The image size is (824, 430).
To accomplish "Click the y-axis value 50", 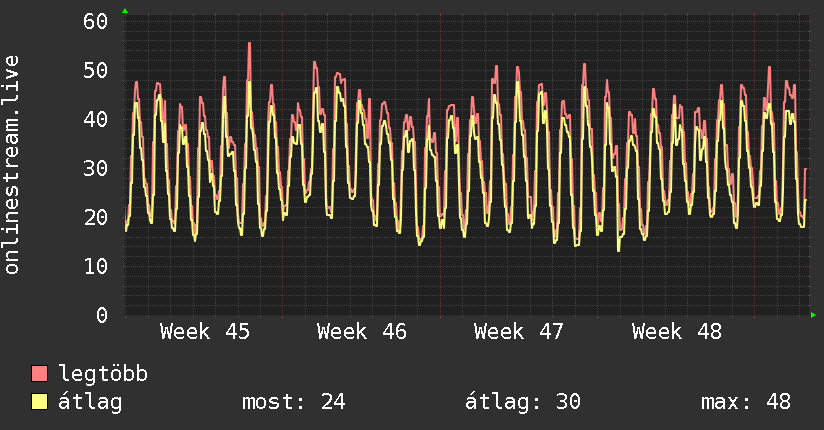I will 96,70.
